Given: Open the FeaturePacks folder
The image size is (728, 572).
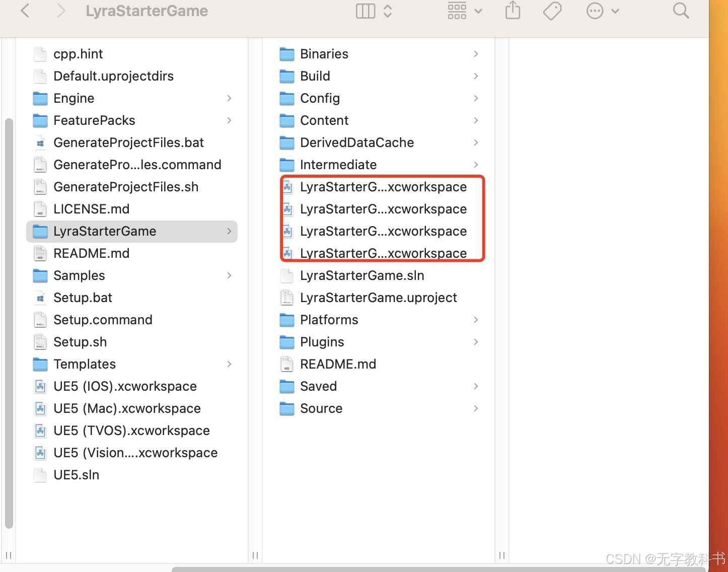Looking at the screenshot, I should pos(94,120).
